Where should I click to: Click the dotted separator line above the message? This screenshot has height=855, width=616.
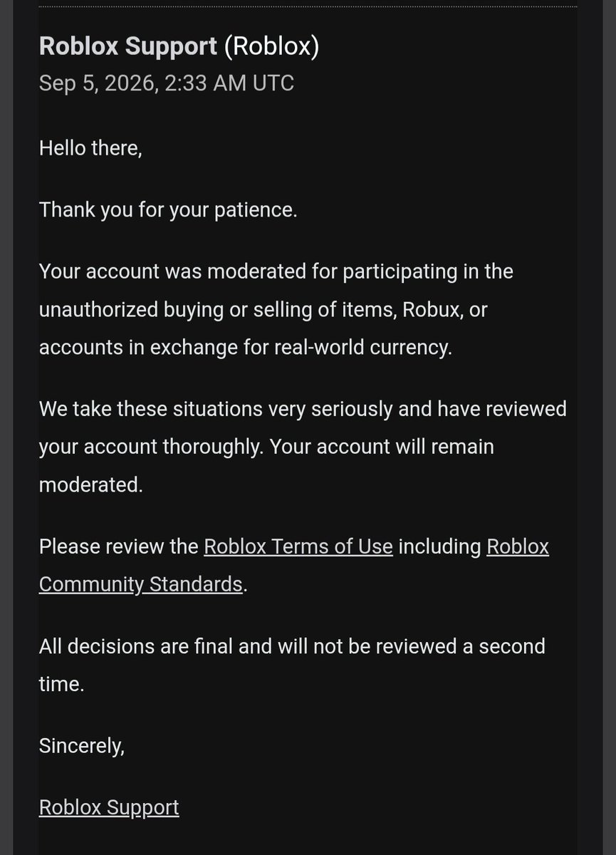pyautogui.click(x=308, y=6)
